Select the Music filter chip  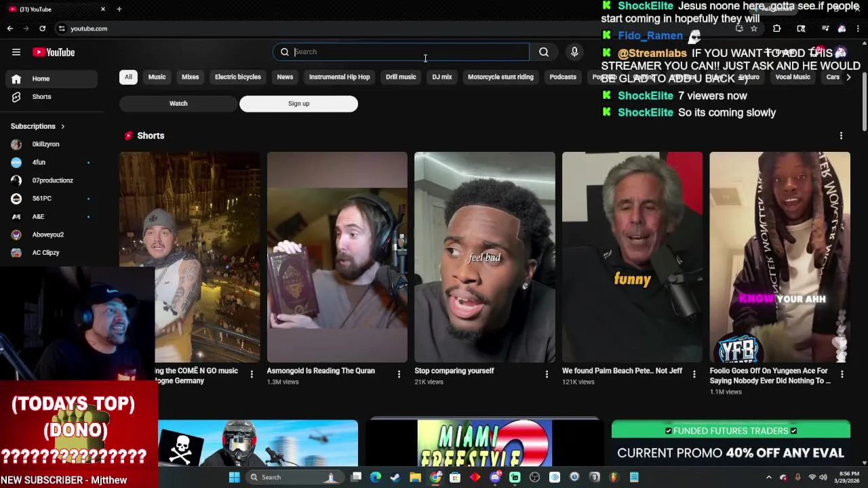coord(157,77)
